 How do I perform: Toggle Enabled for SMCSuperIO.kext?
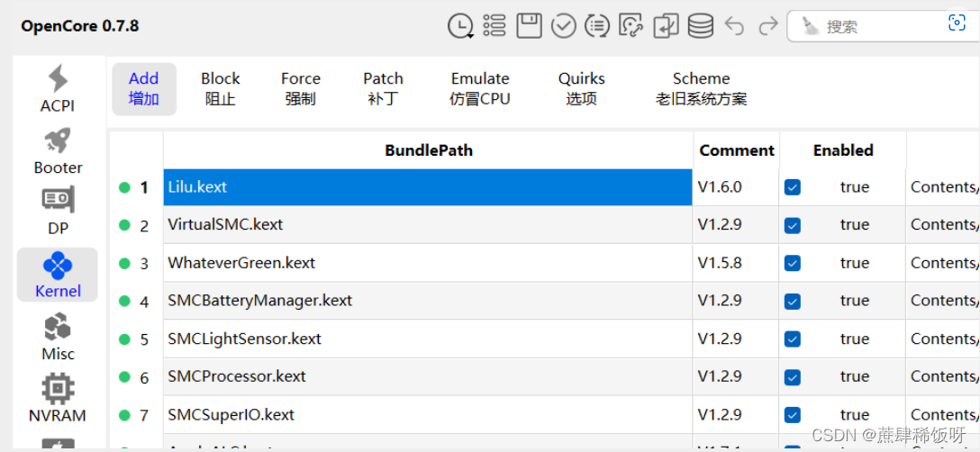pyautogui.click(x=793, y=415)
